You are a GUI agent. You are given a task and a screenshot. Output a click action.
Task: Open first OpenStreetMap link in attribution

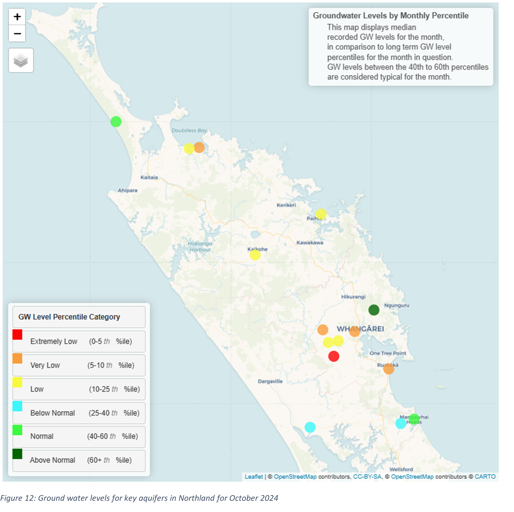pos(295,477)
